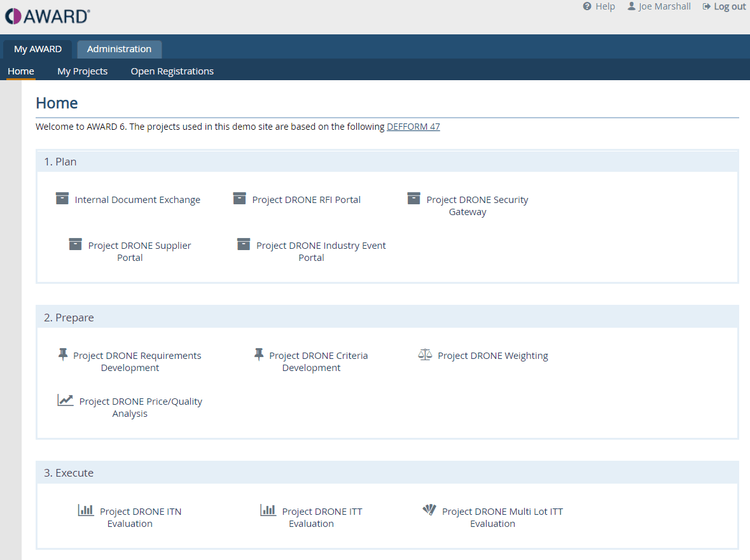Click the fan icon for Multi Lot ITT Evaluation

[429, 510]
